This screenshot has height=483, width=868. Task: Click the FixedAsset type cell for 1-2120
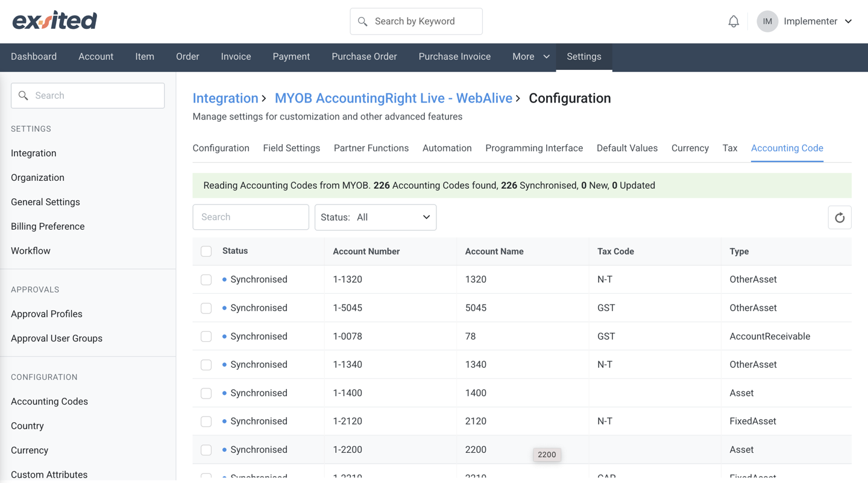pos(753,421)
